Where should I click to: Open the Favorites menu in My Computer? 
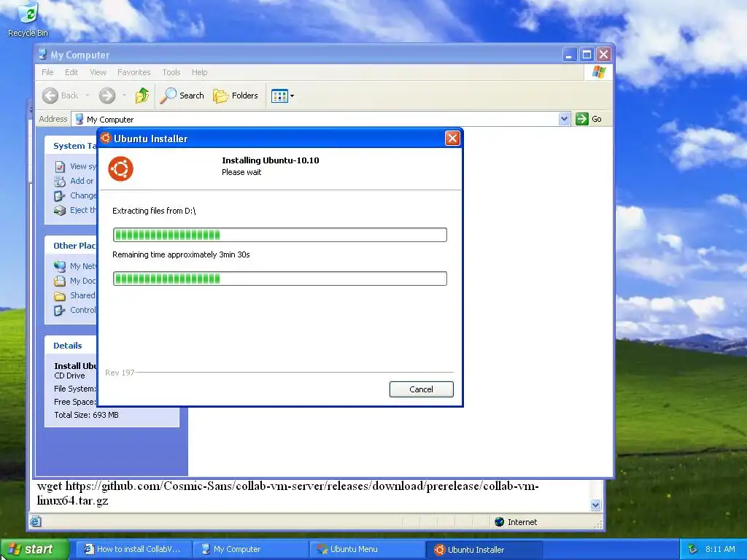[x=134, y=72]
